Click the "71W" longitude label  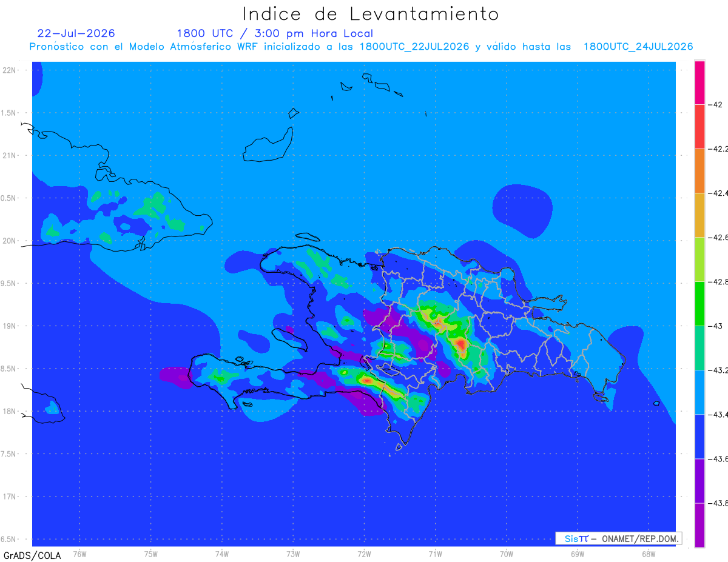pyautogui.click(x=435, y=554)
